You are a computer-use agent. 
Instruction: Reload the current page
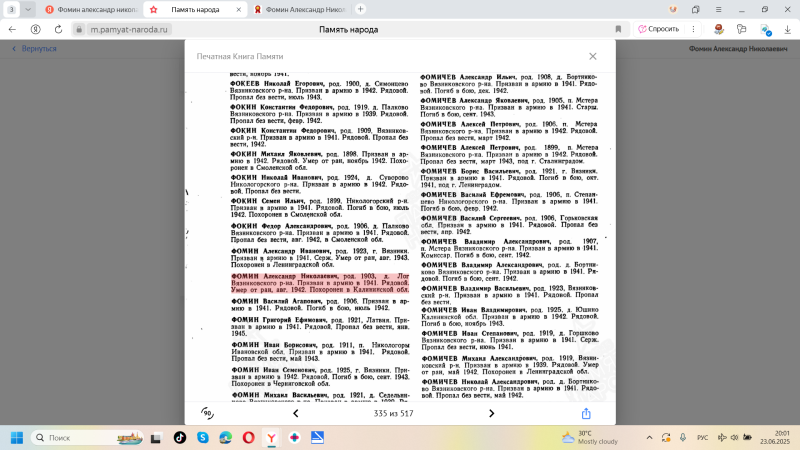pos(58,30)
